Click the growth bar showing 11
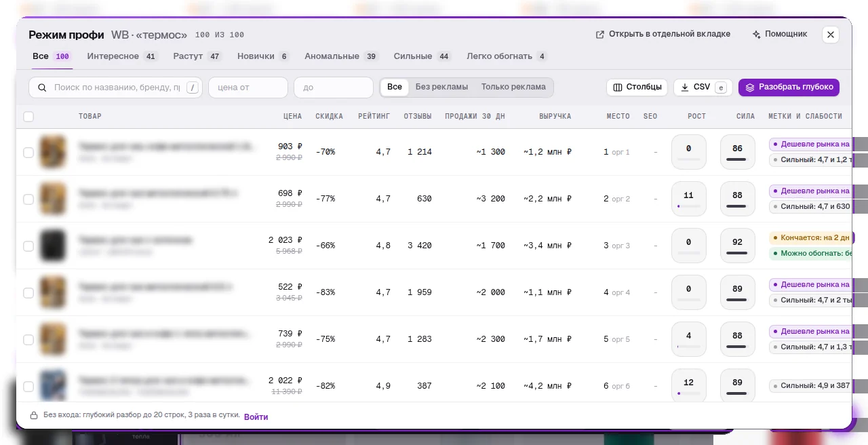Screen dimensions: 868x445 pos(688,199)
